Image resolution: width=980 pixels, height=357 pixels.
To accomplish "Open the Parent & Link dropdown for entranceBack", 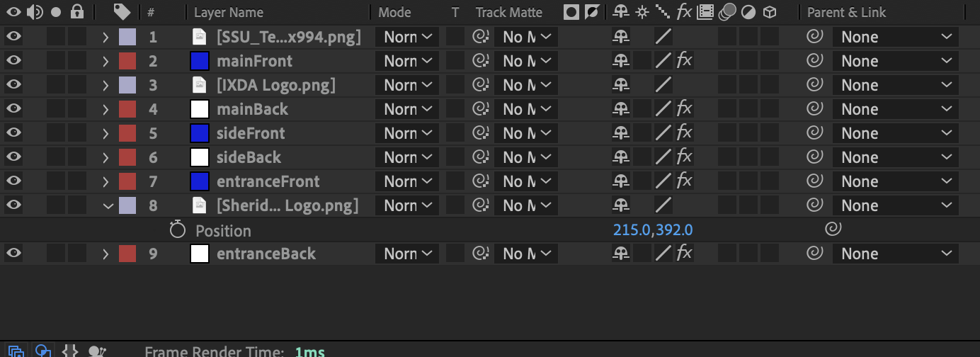I will [x=895, y=254].
